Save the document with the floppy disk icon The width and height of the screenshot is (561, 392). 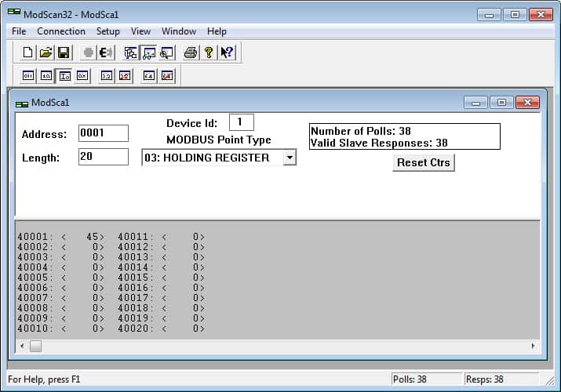click(x=64, y=53)
